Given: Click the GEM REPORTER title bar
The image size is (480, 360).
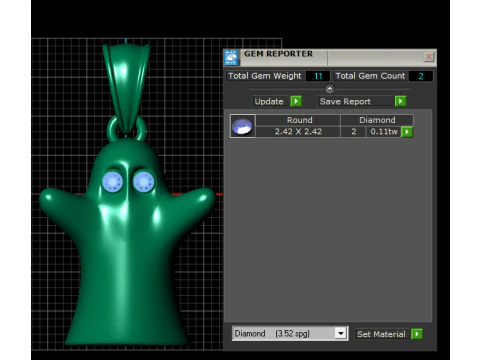Looking at the screenshot, I should (330, 57).
